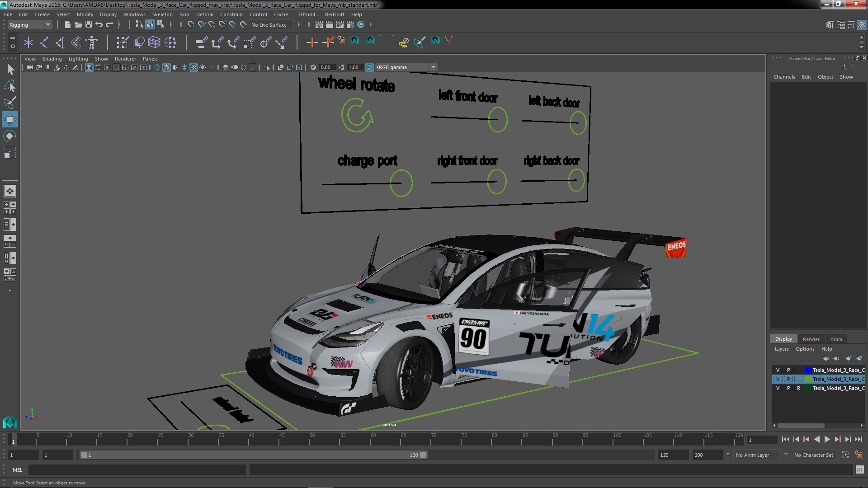Click the Set Key orange plus shelf icon
Screen dimensions: 868x488
point(311,42)
